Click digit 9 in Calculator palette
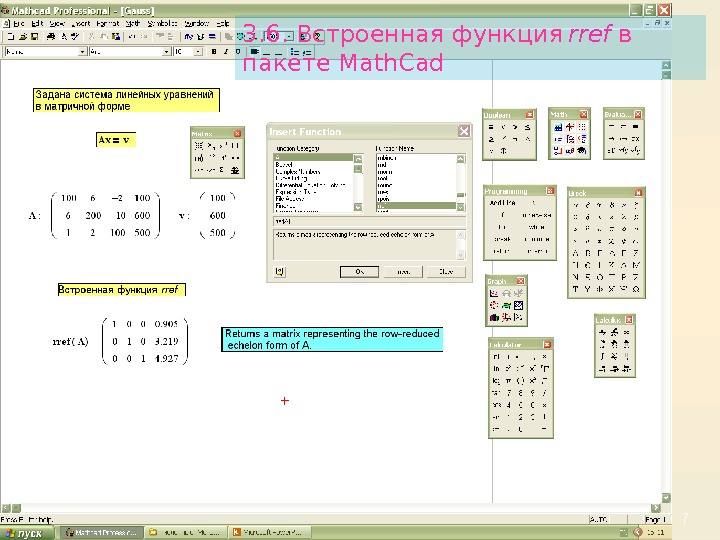Viewport: 720px width, 540px height. (532, 393)
